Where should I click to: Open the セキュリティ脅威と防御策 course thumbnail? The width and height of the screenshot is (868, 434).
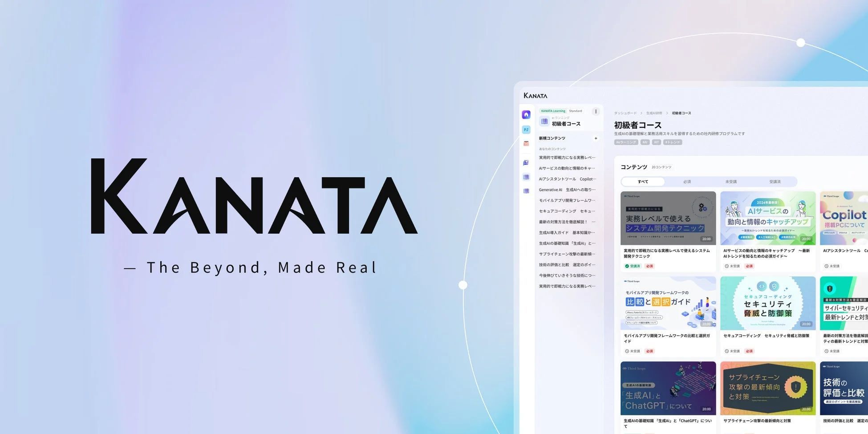click(x=767, y=303)
